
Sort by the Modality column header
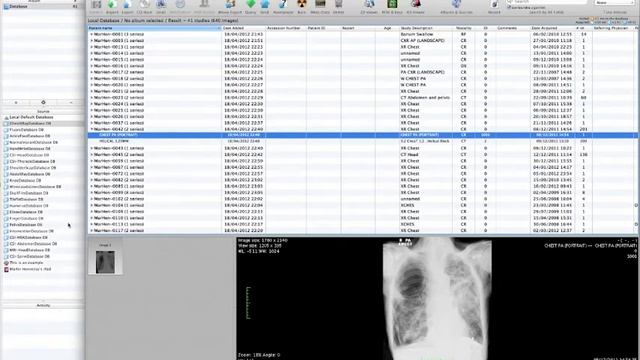pos(464,28)
